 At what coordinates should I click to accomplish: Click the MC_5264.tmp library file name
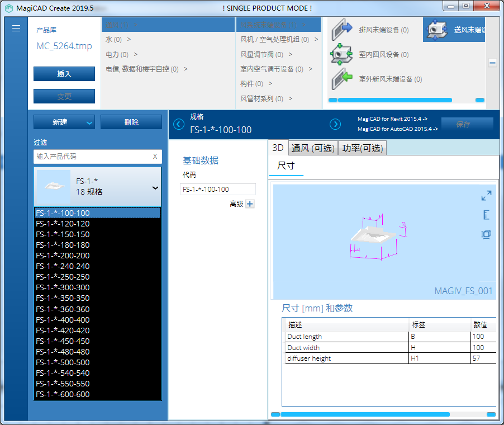coord(64,46)
